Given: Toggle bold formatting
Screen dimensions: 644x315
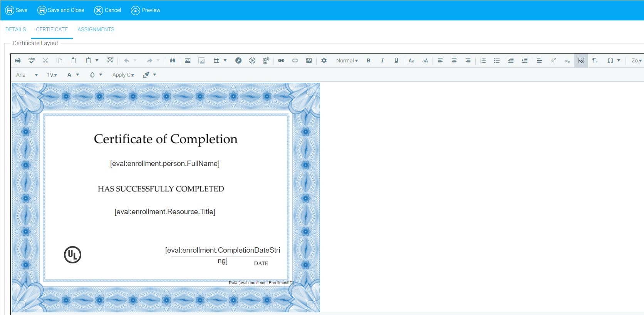Looking at the screenshot, I should pos(369,60).
